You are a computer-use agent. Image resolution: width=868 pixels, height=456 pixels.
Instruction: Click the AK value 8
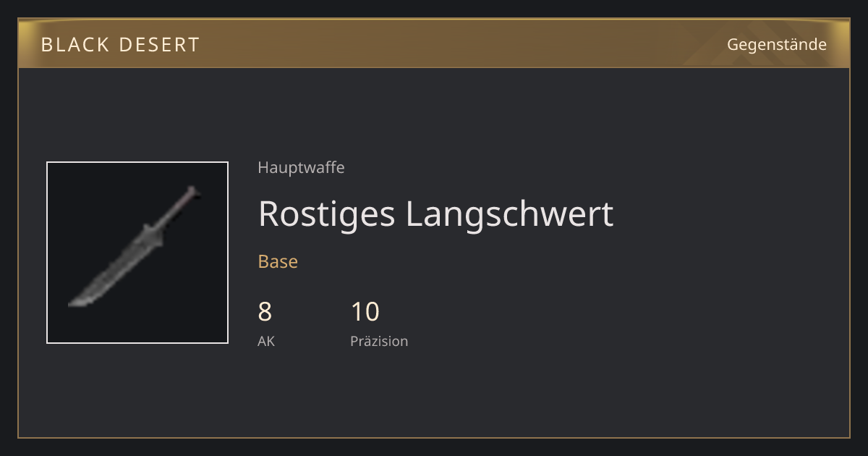click(265, 311)
